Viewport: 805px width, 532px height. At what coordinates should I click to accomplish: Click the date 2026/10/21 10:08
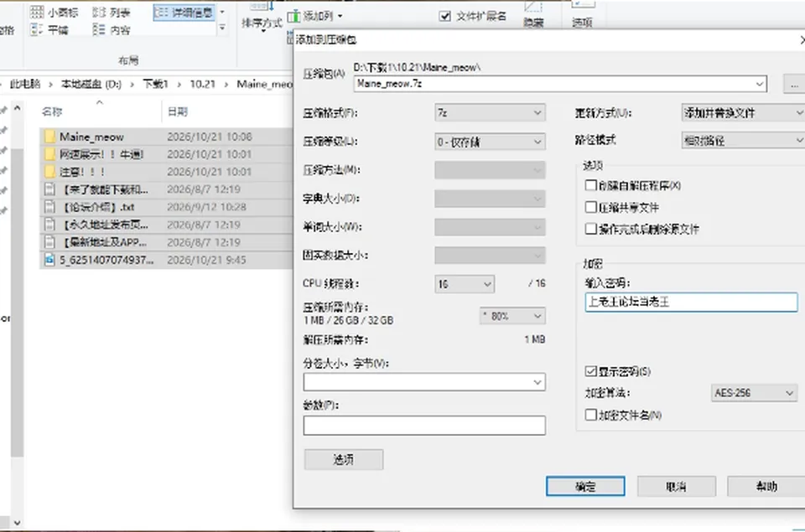tap(210, 137)
